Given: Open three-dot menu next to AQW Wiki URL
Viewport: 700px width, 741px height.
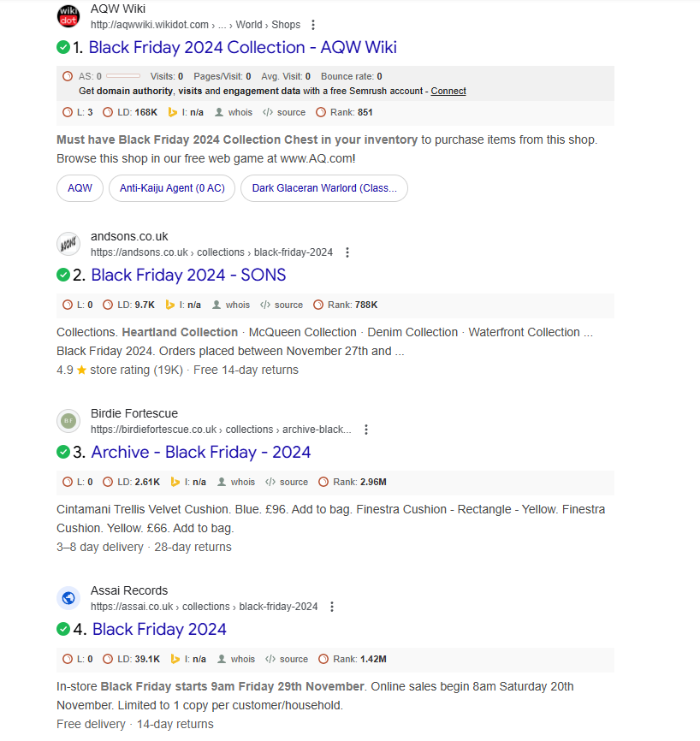Looking at the screenshot, I should 313,25.
